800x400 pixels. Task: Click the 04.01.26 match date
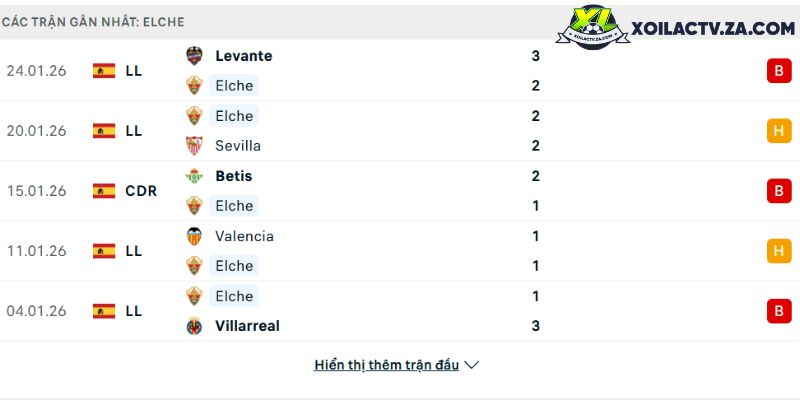tap(36, 311)
